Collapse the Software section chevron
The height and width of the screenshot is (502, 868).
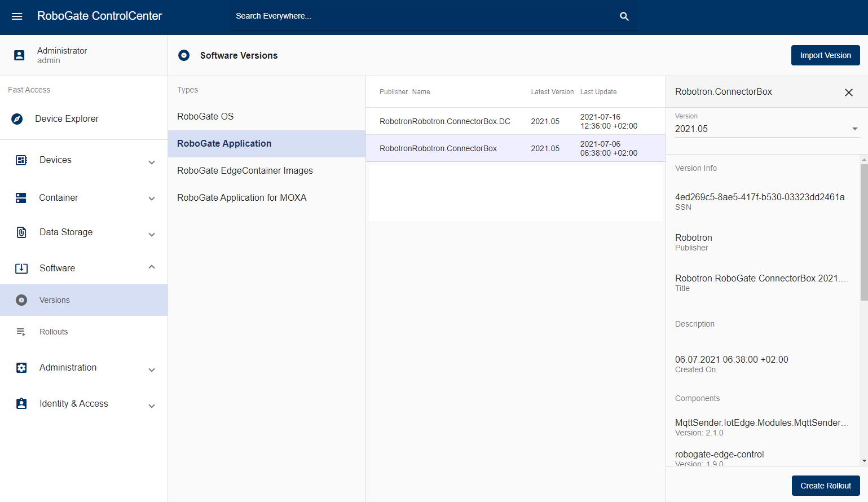tap(152, 267)
